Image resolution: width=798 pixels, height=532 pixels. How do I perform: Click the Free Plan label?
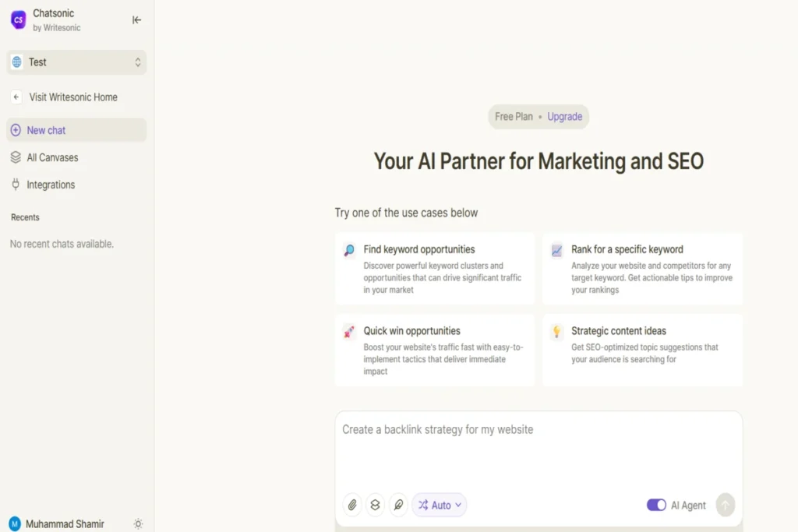tap(514, 117)
